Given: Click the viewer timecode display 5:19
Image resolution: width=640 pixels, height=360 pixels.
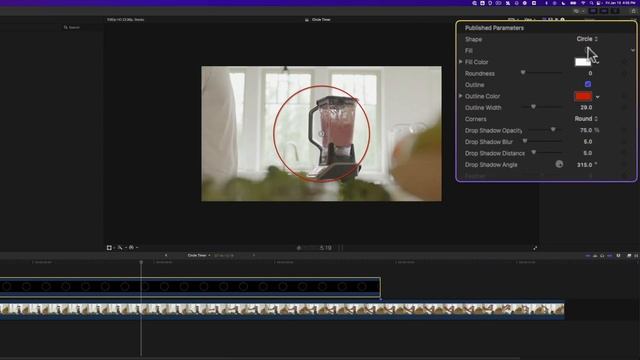Looking at the screenshot, I should point(325,248).
